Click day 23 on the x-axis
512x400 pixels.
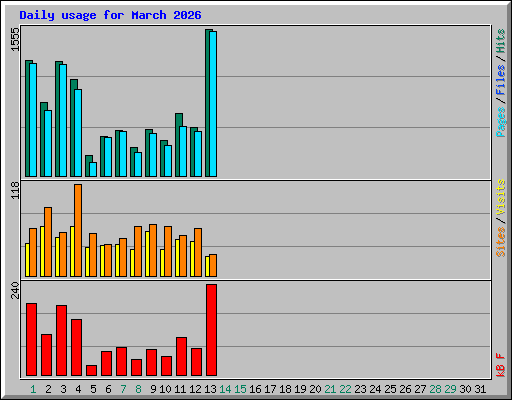click(360, 389)
